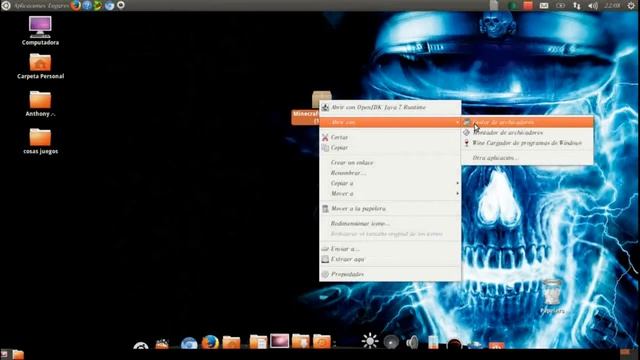Viewport: 640px width, 360px height.
Task: Click the speaker icon in the dock
Action: pyautogui.click(x=412, y=342)
